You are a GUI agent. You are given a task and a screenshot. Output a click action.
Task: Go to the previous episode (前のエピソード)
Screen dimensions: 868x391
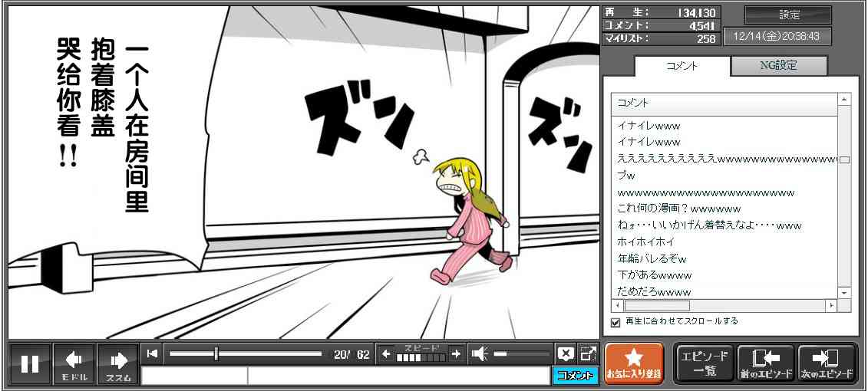(x=765, y=363)
